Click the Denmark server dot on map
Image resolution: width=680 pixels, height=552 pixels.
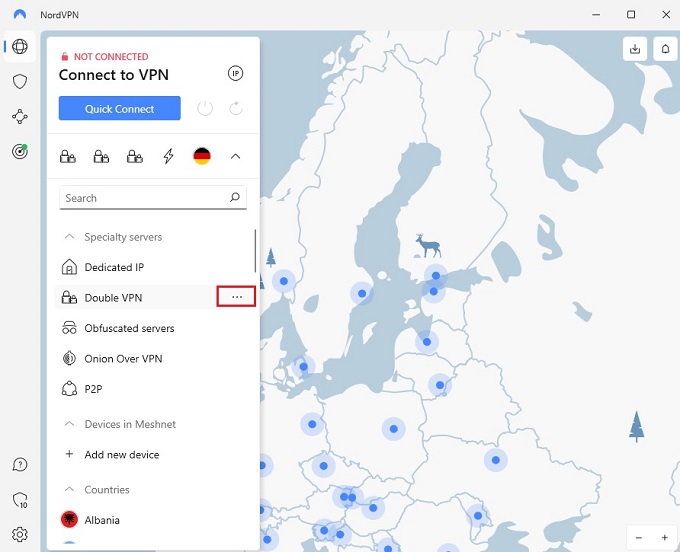point(304,367)
